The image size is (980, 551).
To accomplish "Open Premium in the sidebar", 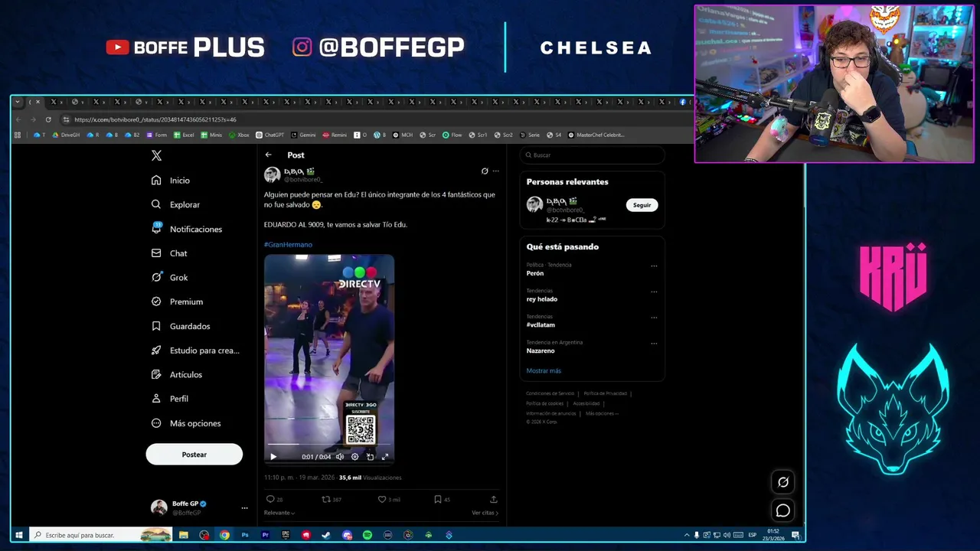I will (177, 302).
